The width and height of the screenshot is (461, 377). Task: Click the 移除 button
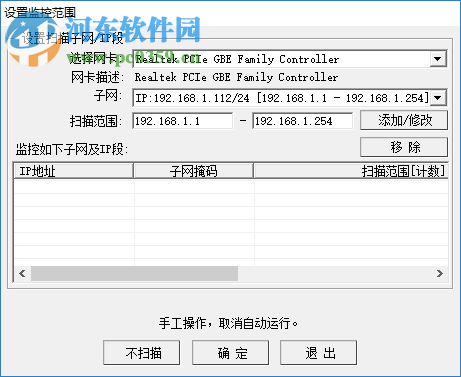(404, 147)
